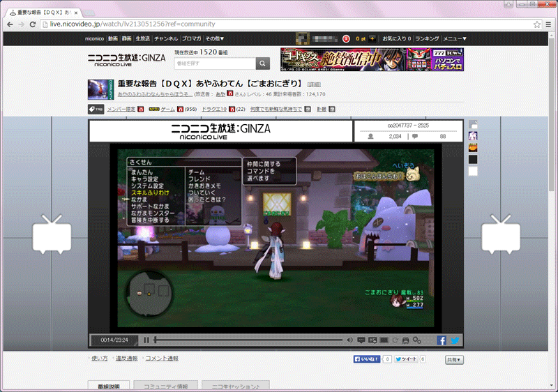Bookmark page with star icon

click(536, 24)
